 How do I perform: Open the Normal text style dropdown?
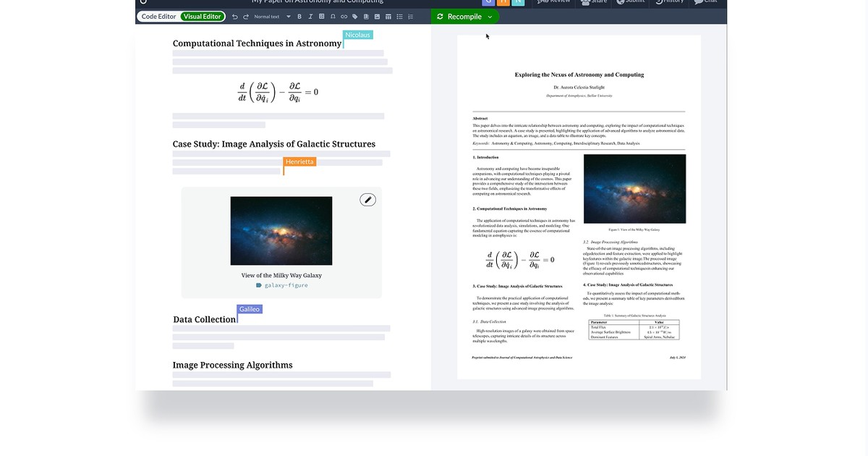click(272, 17)
